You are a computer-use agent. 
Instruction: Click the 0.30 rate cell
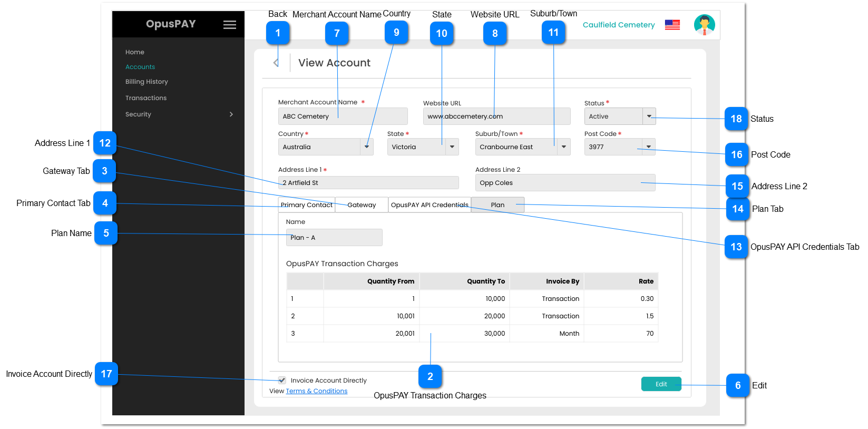click(x=621, y=298)
